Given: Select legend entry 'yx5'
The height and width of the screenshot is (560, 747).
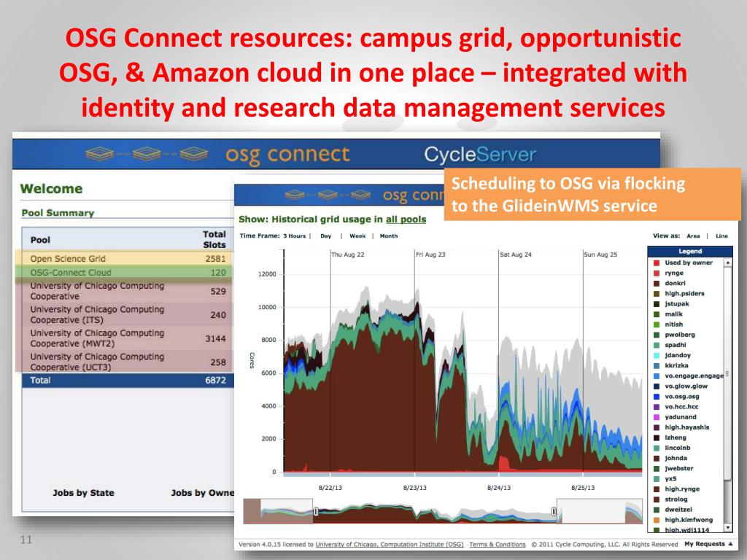Looking at the screenshot, I should [x=671, y=479].
